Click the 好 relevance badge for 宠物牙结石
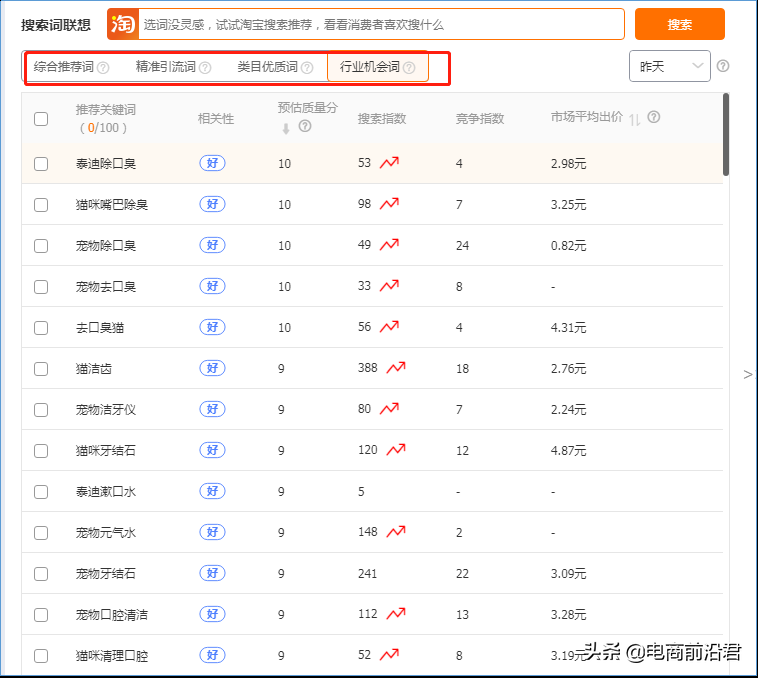The width and height of the screenshot is (758, 678). (212, 573)
